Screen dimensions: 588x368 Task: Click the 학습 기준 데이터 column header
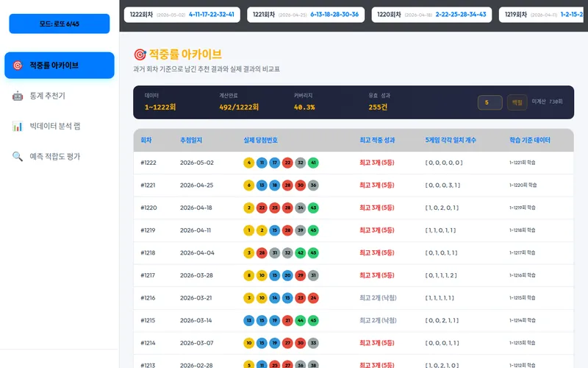(x=529, y=140)
